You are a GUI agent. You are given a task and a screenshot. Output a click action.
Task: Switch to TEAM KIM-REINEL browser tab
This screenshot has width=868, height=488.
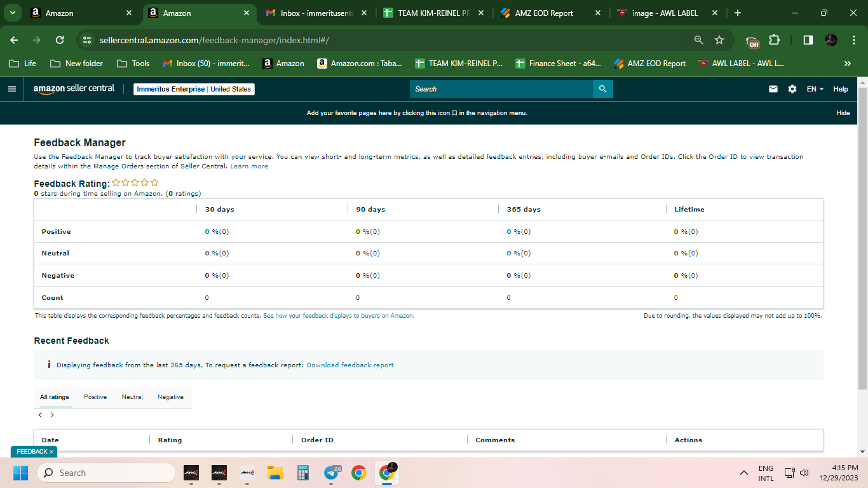(432, 13)
